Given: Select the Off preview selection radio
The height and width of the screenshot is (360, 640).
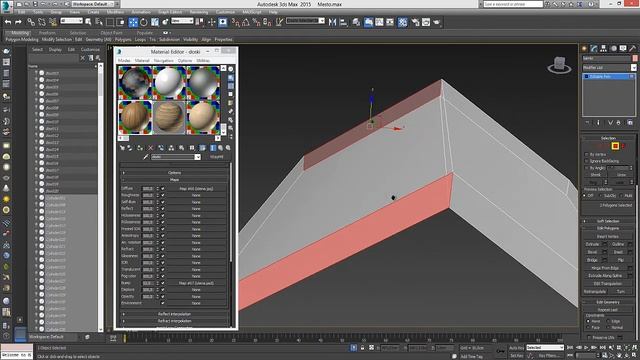Looking at the screenshot, I should pyautogui.click(x=585, y=196).
